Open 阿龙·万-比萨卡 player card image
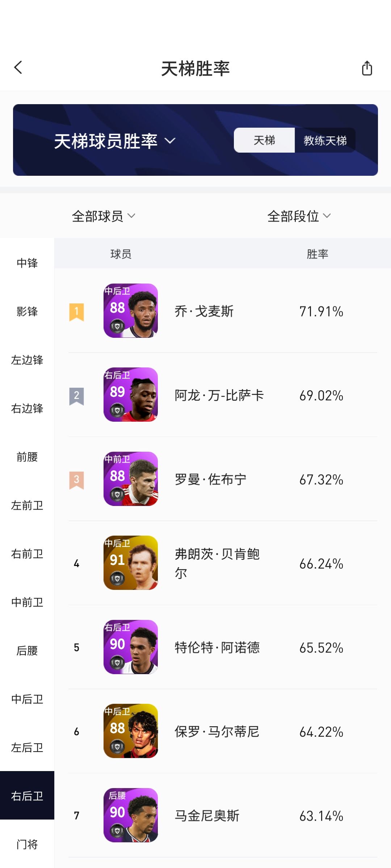 tap(131, 395)
